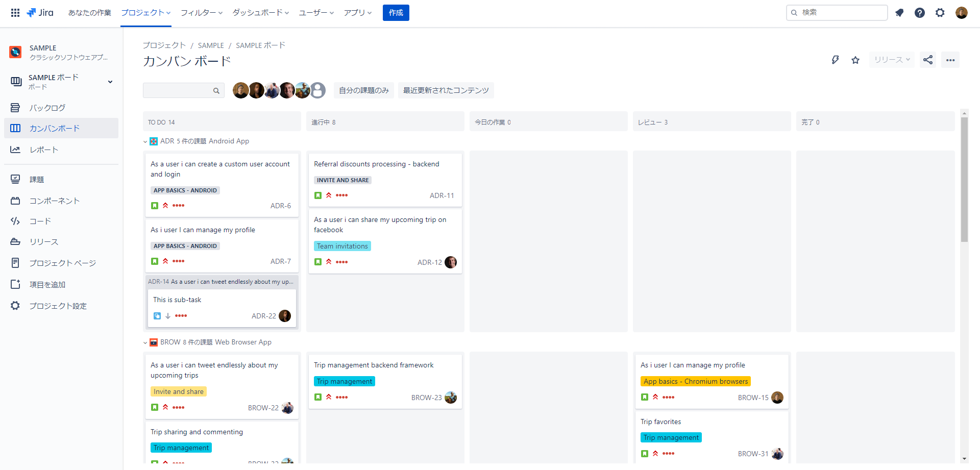Open the three-dot more actions menu
This screenshot has height=470, width=980.
point(950,60)
